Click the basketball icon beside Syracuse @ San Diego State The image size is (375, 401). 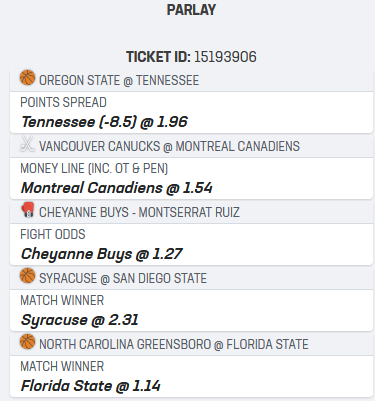[27, 276]
